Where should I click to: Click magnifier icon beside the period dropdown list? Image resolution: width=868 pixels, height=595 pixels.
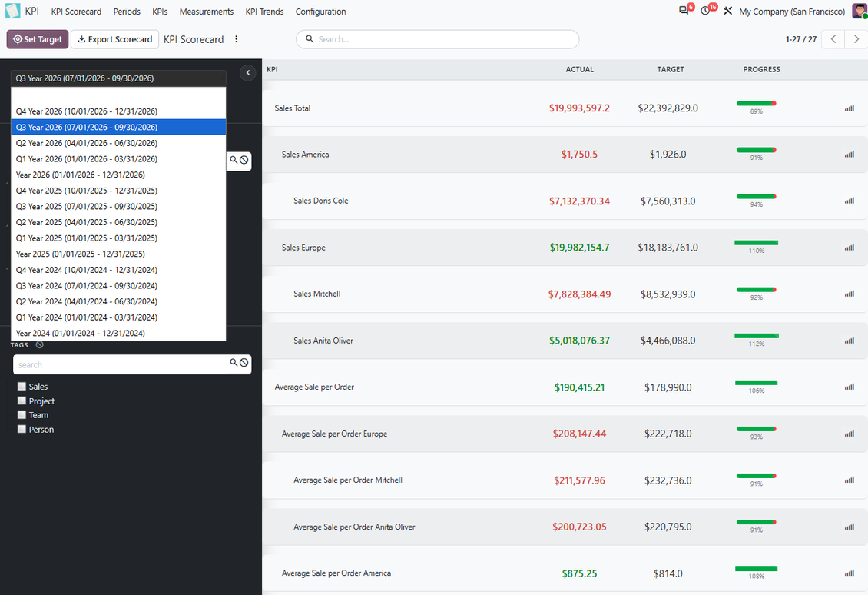pyautogui.click(x=234, y=160)
